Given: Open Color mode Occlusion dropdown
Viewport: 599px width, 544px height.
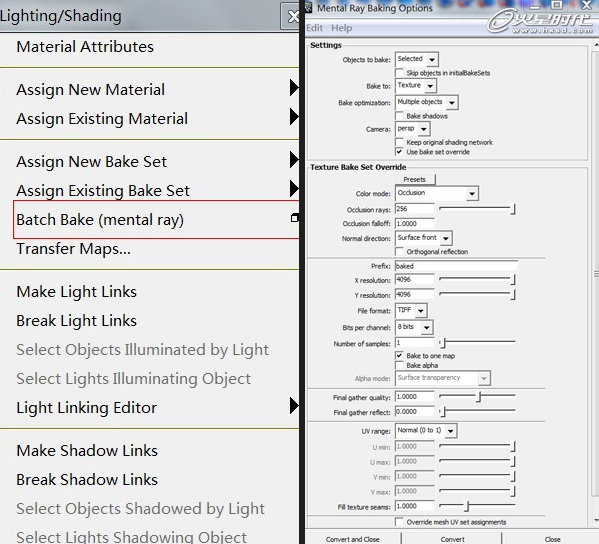Looking at the screenshot, I should tap(437, 193).
